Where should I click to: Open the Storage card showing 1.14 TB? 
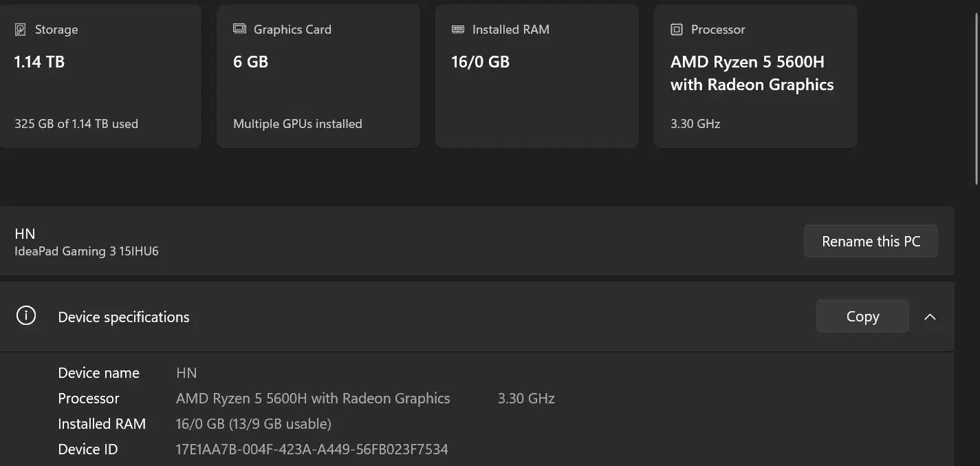[100, 76]
